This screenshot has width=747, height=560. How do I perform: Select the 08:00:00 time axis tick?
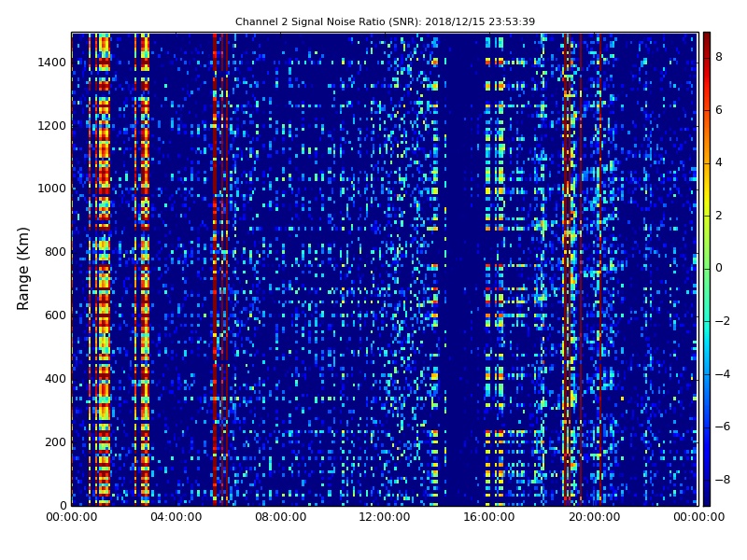coord(281,518)
